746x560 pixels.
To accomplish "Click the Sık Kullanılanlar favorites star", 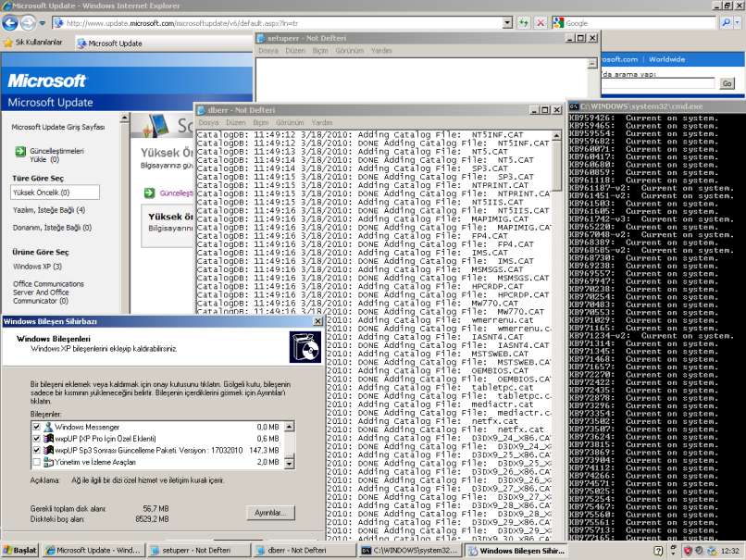I will 8,43.
